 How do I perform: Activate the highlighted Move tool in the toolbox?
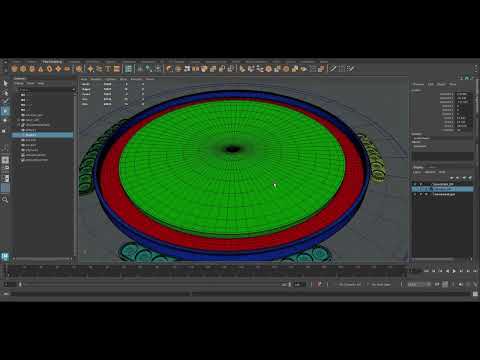click(x=5, y=111)
